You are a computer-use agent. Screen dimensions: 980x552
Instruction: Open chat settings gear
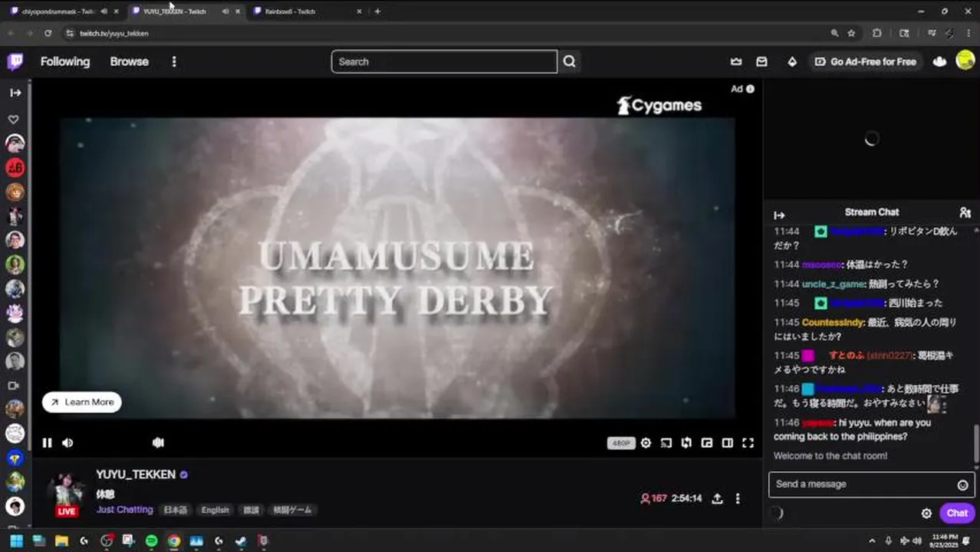pos(926,513)
